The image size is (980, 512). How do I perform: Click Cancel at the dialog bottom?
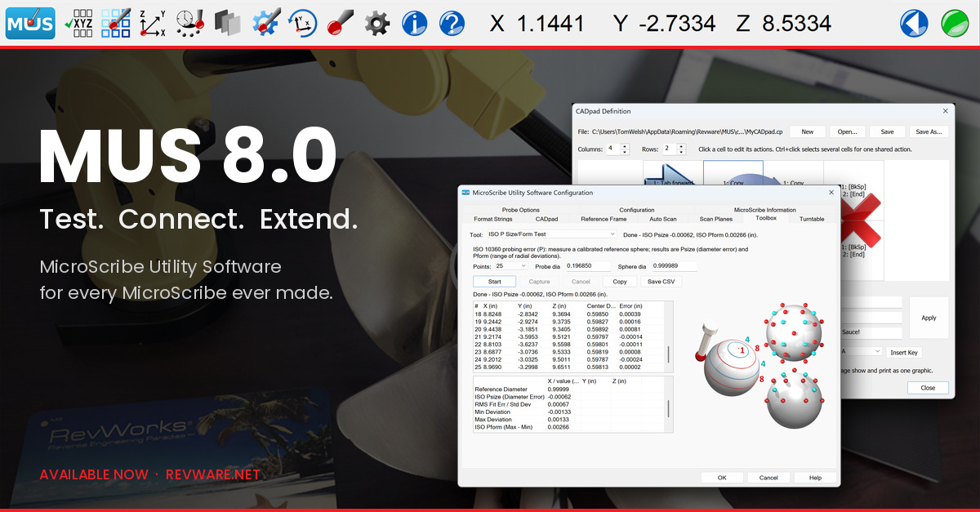768,478
